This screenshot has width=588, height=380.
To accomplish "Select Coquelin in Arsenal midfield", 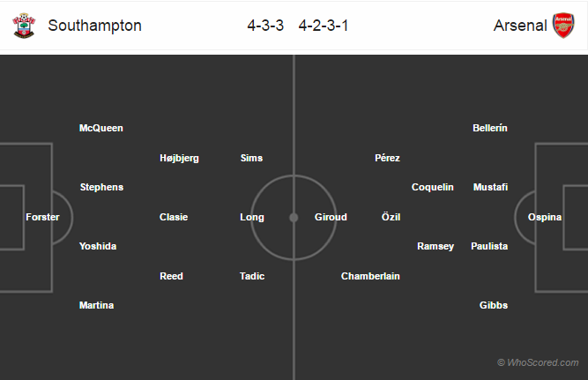I will (432, 187).
